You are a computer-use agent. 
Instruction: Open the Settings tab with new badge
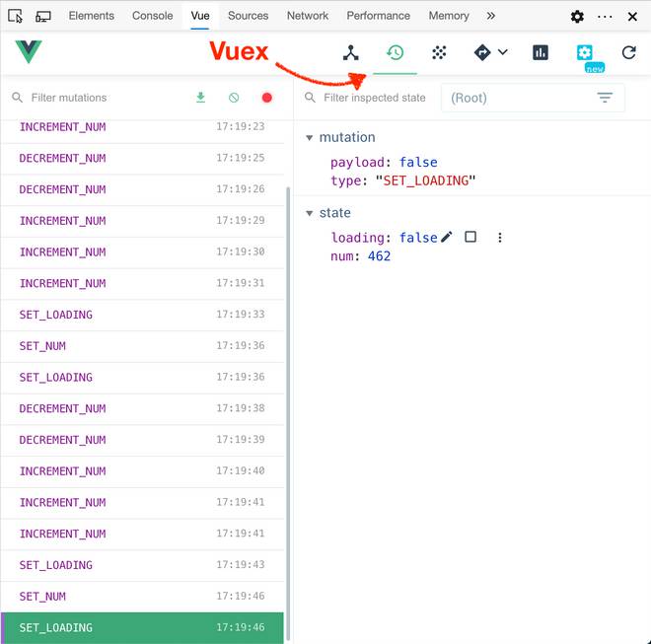click(x=585, y=53)
